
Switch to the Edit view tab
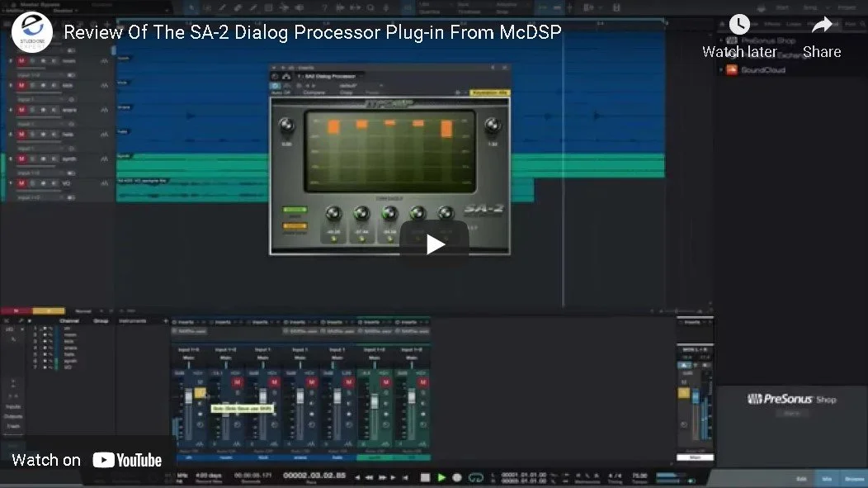tap(801, 479)
